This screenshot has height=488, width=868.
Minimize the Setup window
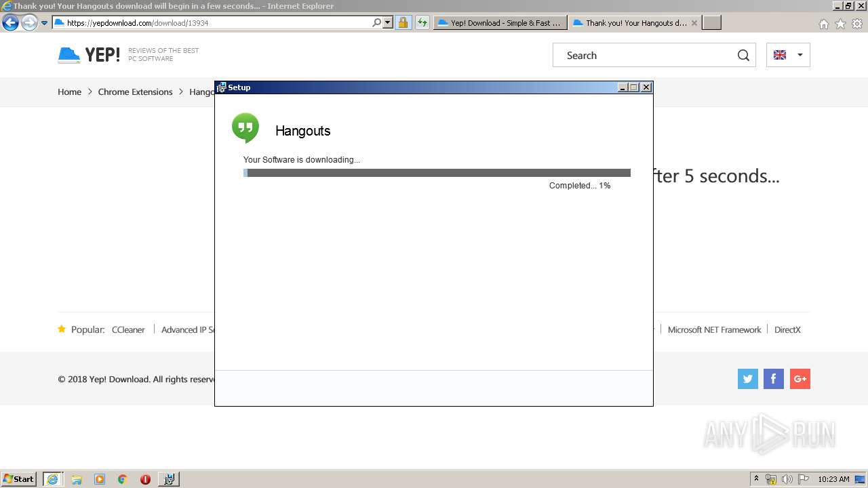623,87
